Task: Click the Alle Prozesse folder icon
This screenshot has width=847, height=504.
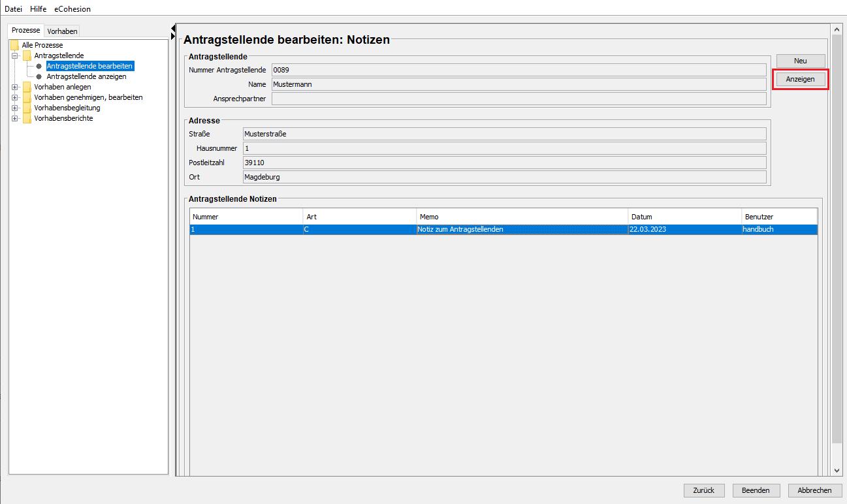Action: pyautogui.click(x=14, y=45)
